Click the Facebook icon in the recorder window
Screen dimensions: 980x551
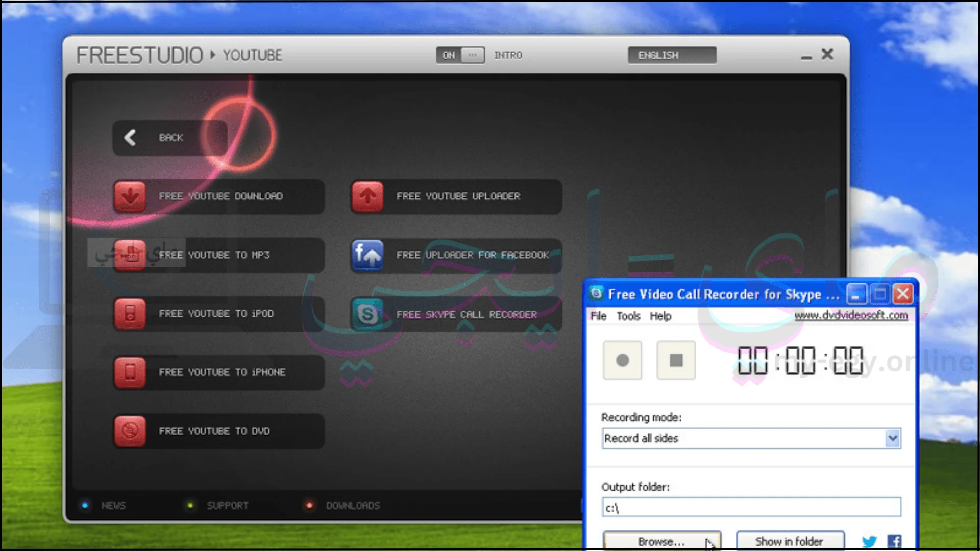(894, 541)
